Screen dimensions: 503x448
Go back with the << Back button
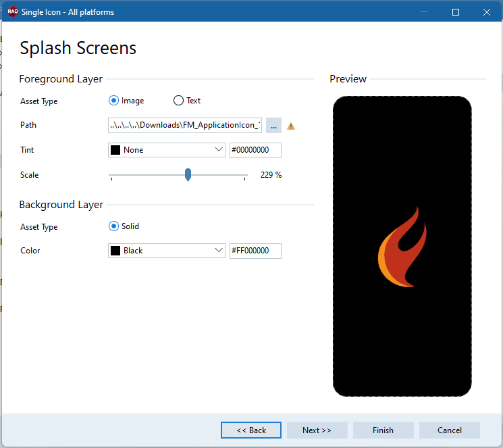pyautogui.click(x=251, y=430)
